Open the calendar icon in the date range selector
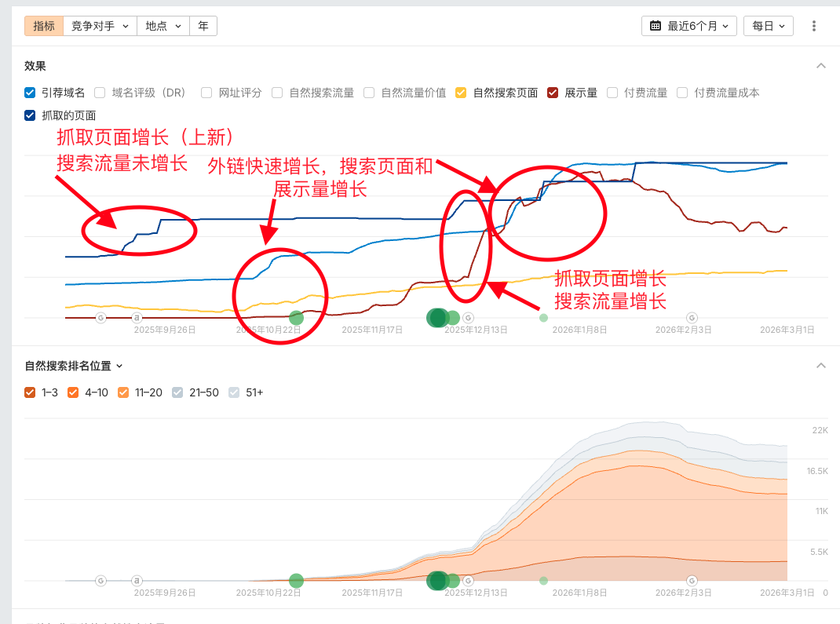The image size is (840, 624). 656,26
